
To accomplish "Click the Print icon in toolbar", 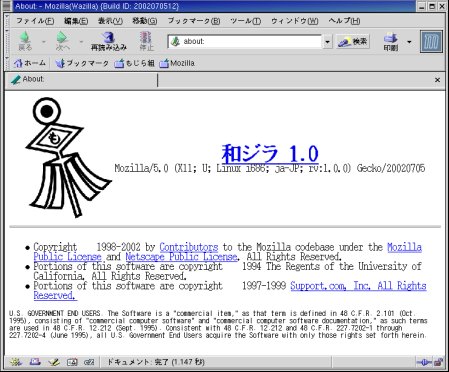I will click(x=391, y=41).
